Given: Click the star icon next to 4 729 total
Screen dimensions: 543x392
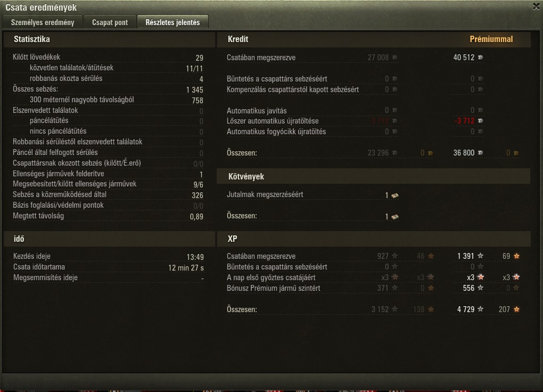Looking at the screenshot, I should pyautogui.click(x=480, y=309).
